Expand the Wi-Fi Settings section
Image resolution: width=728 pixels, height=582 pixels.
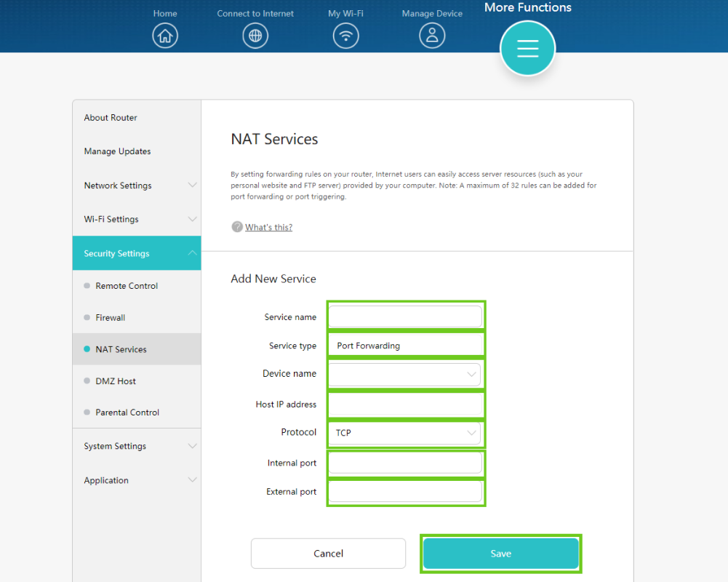[137, 219]
